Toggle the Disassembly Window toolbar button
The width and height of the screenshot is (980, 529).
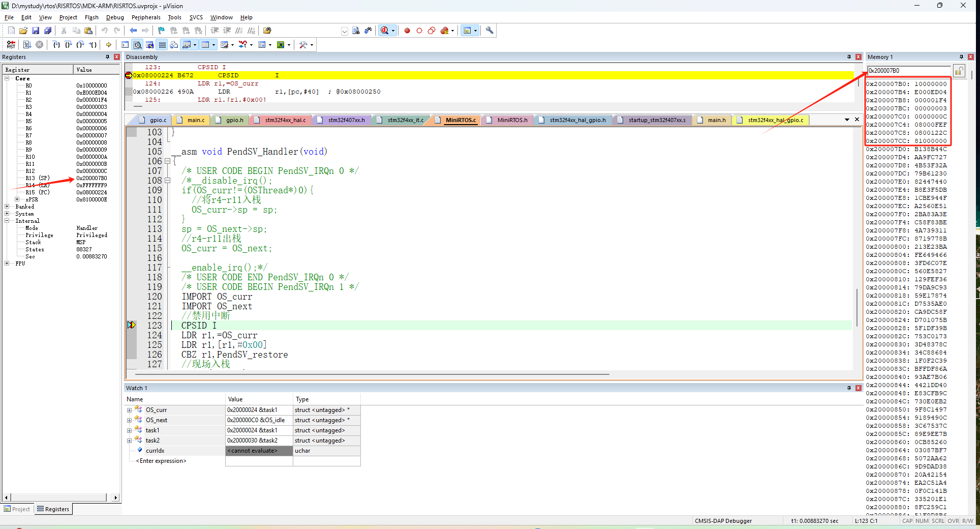click(137, 45)
